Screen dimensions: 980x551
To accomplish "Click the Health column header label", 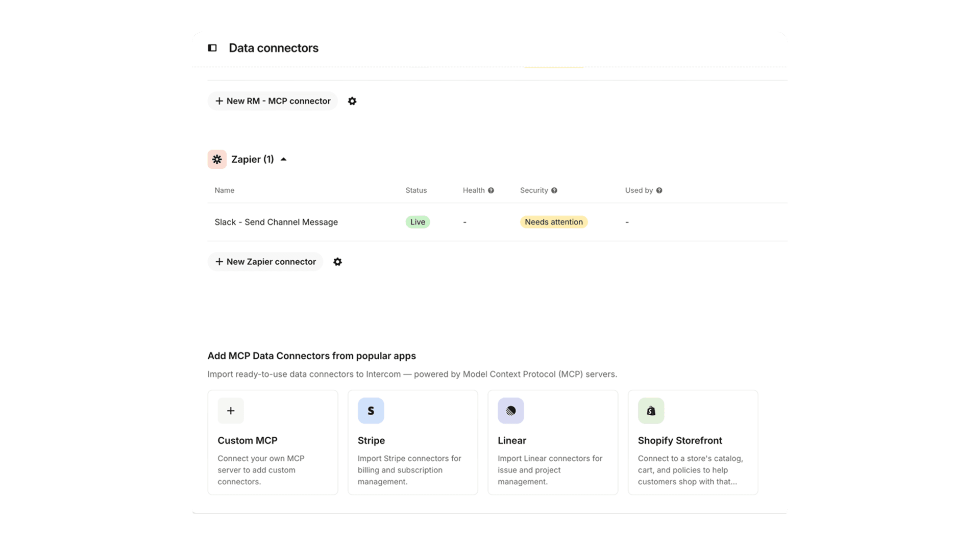I will (474, 190).
